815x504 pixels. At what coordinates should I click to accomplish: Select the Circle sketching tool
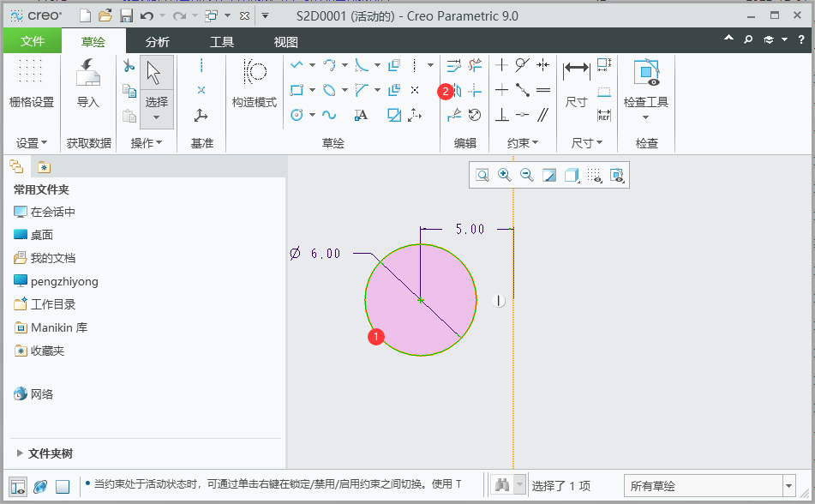pos(298,115)
